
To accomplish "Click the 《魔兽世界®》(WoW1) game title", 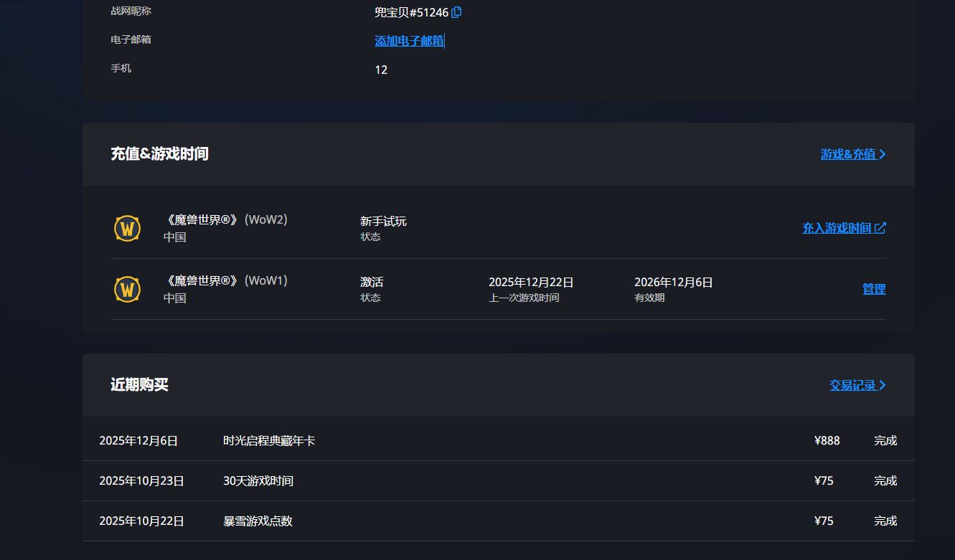I will (226, 281).
